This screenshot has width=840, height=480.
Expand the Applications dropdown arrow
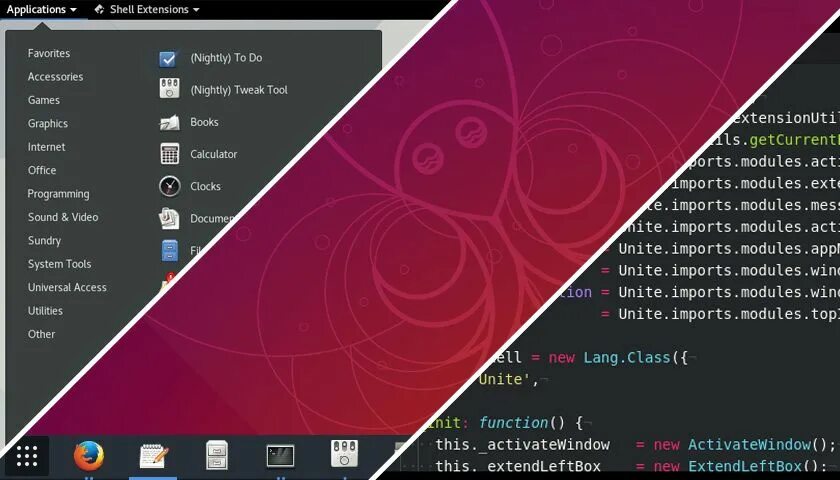click(x=73, y=10)
